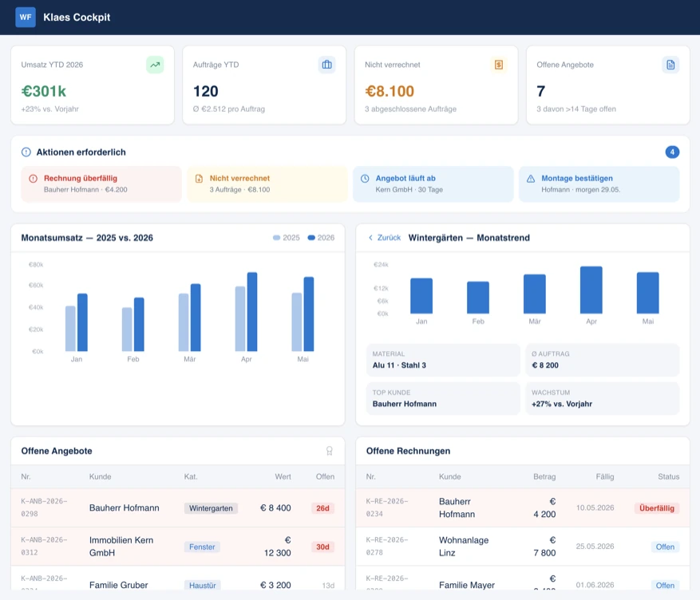Click the Ø Auftrag tile € 8 200

point(603,360)
